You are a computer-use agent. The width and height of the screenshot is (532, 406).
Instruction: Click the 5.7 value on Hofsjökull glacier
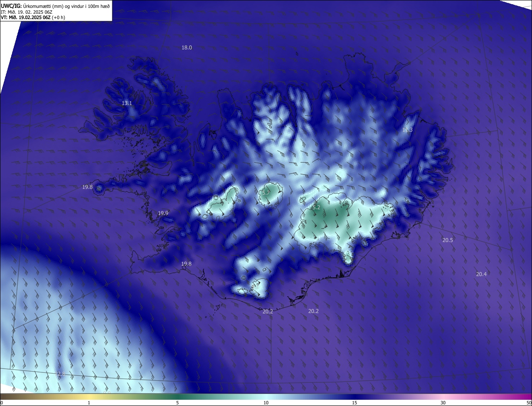266,193
